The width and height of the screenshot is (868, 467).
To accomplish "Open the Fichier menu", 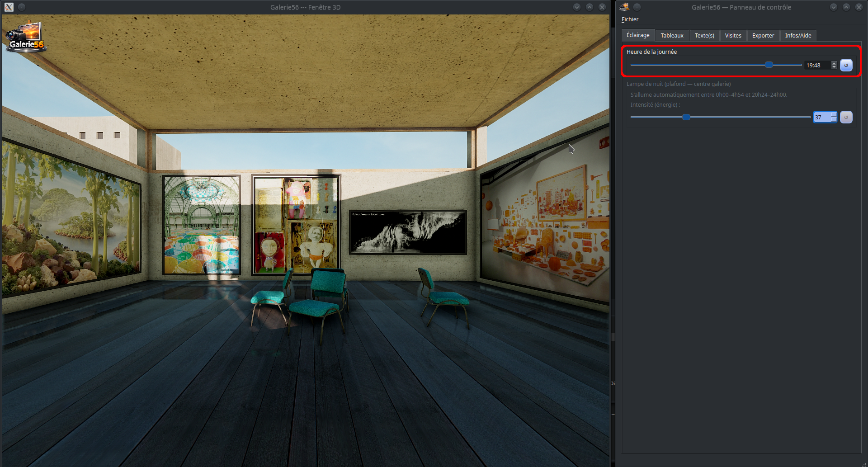I will (630, 19).
